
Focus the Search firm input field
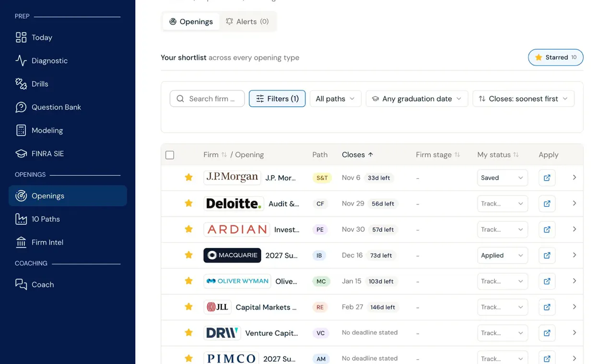coord(207,99)
